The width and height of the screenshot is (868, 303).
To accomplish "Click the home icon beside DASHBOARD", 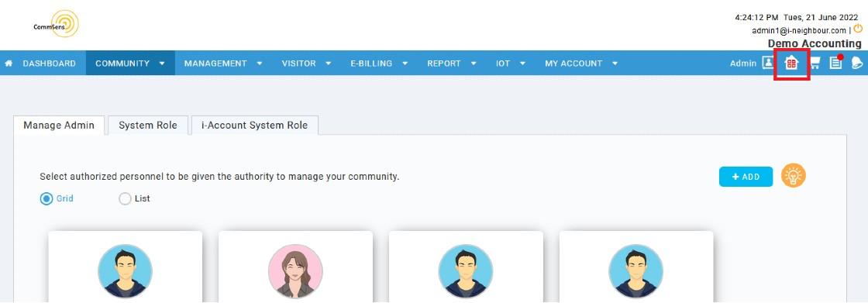I will (9, 63).
